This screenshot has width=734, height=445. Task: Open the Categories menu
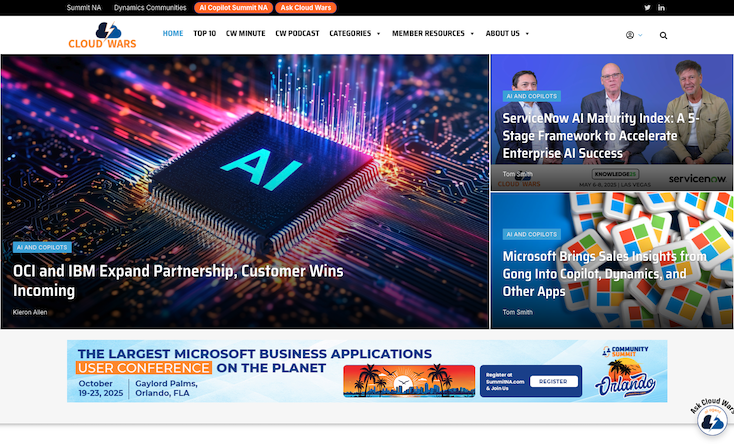click(x=350, y=33)
